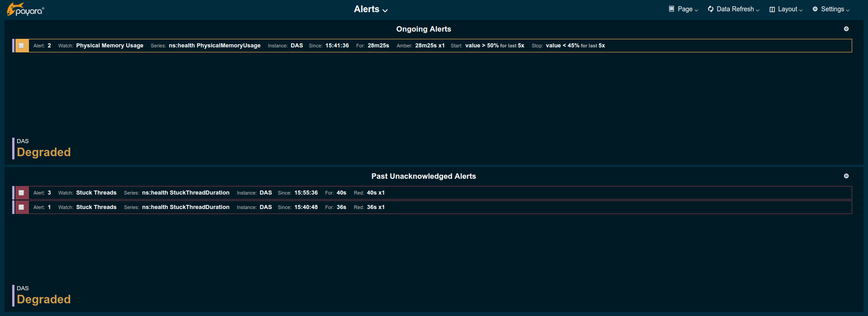Viewport: 868px width, 316px height.
Task: Acknowledge Alert 3 using its checkbox
Action: [x=21, y=193]
